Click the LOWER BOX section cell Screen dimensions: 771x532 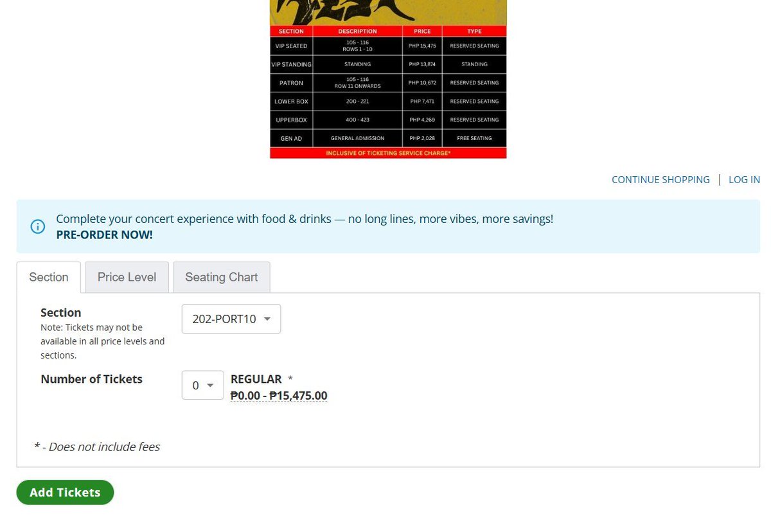292,102
